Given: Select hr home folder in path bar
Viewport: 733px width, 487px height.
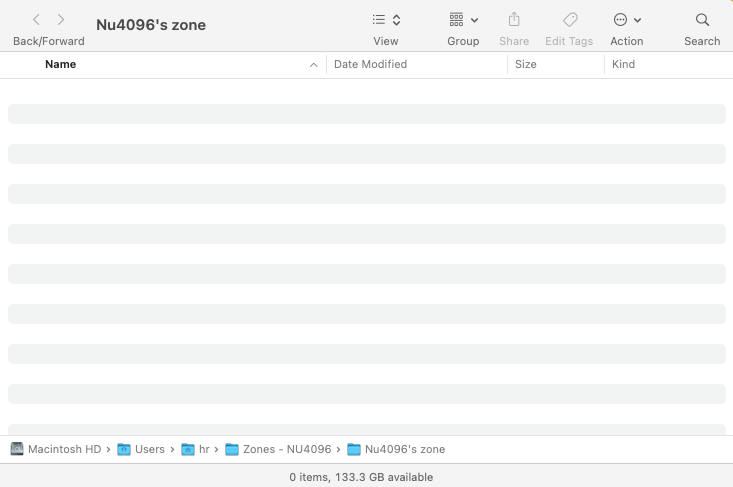Looking at the screenshot, I should 195,449.
